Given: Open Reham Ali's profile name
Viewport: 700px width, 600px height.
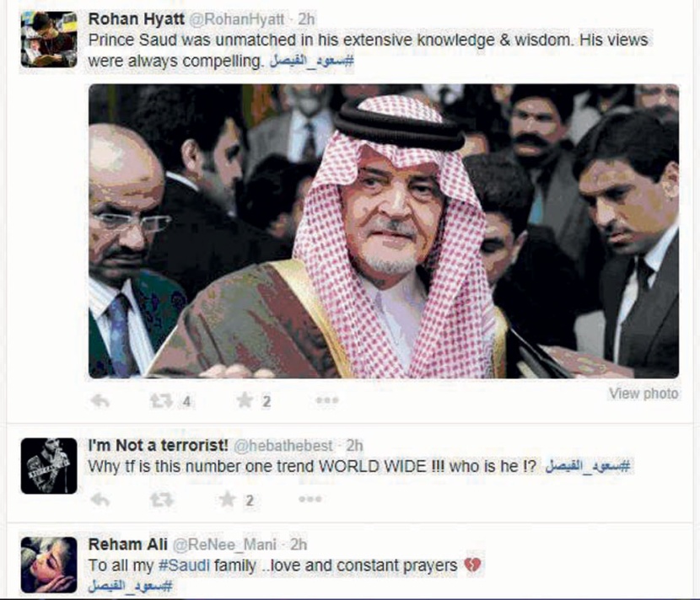Looking at the screenshot, I should click(127, 544).
